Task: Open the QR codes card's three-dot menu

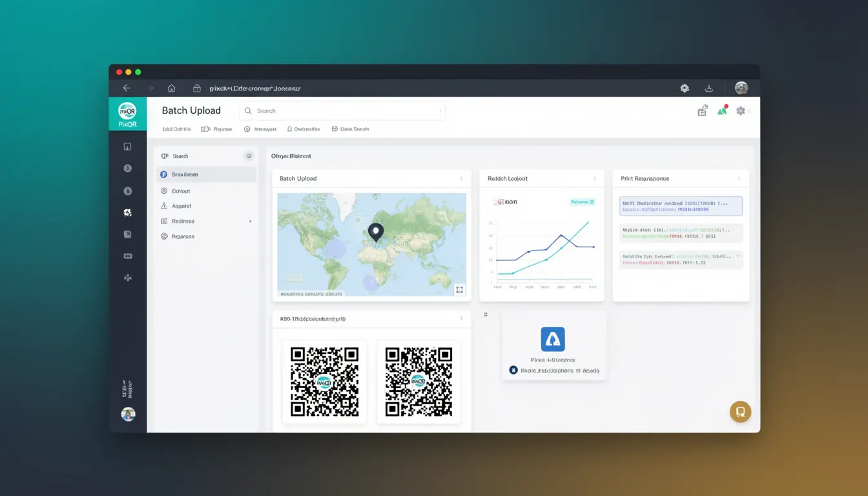Action: coord(461,319)
